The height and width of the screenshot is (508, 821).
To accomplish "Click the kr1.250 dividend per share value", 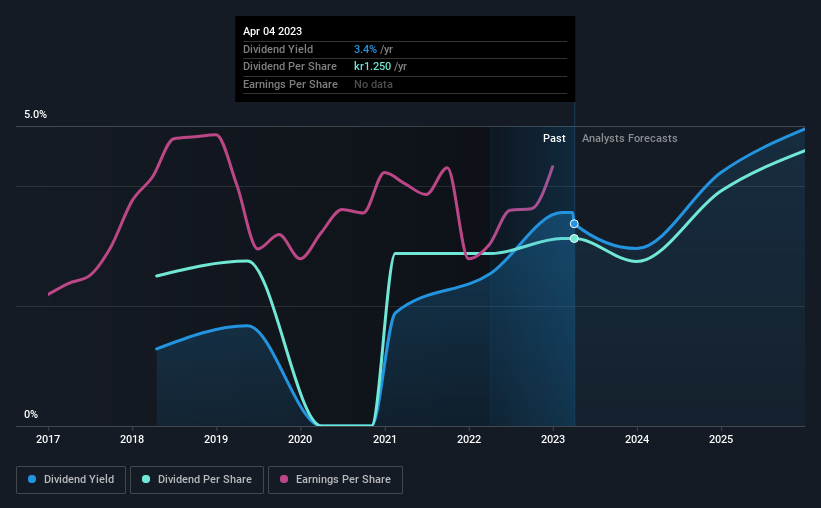I will [372, 67].
